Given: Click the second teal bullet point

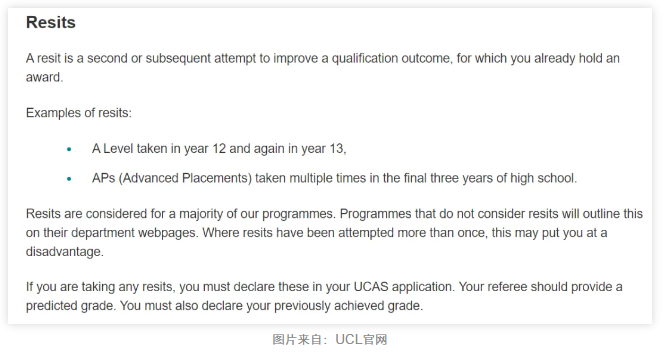Looking at the screenshot, I should tap(69, 179).
